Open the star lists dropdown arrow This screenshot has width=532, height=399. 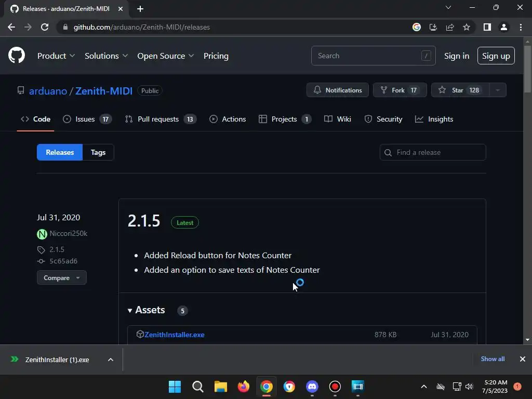498,90
